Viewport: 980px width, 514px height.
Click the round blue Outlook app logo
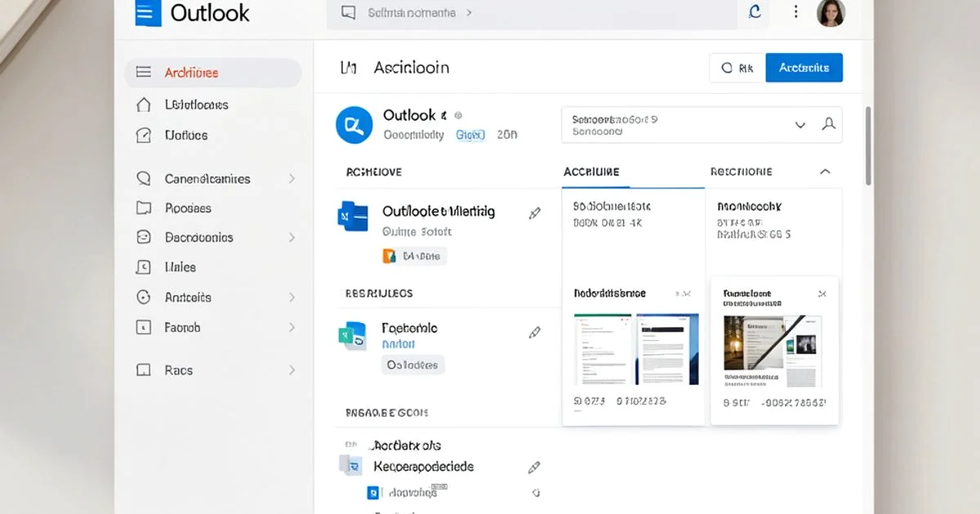pyautogui.click(x=354, y=125)
